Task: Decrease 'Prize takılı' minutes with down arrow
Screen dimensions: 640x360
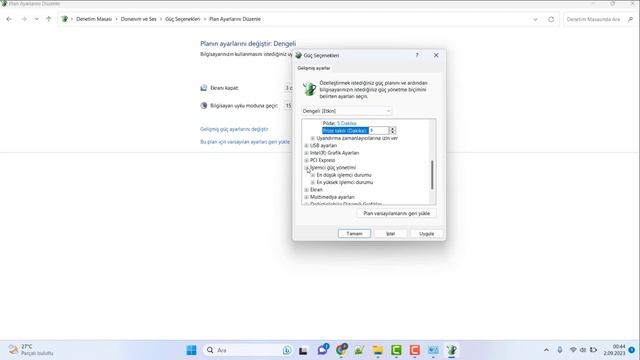Action: point(393,132)
